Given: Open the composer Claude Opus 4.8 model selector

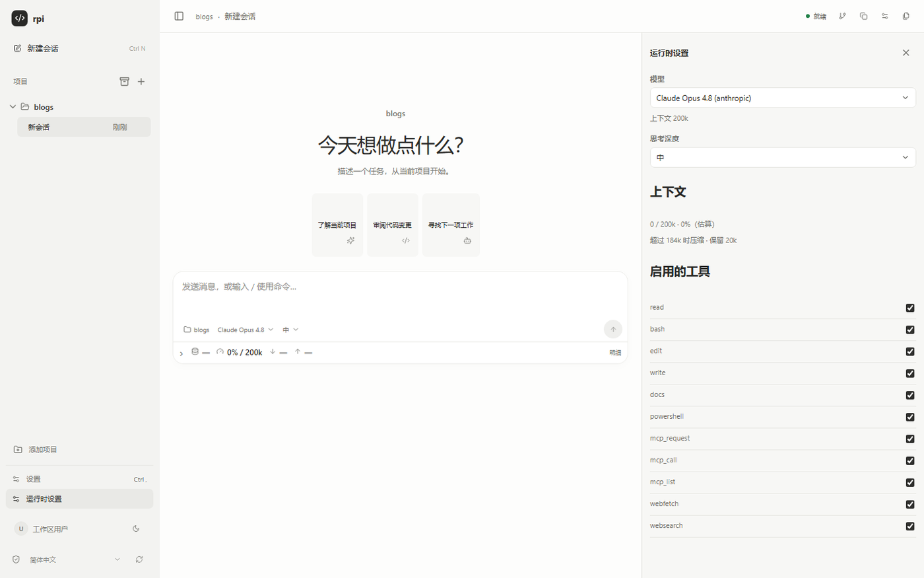Looking at the screenshot, I should click(245, 330).
